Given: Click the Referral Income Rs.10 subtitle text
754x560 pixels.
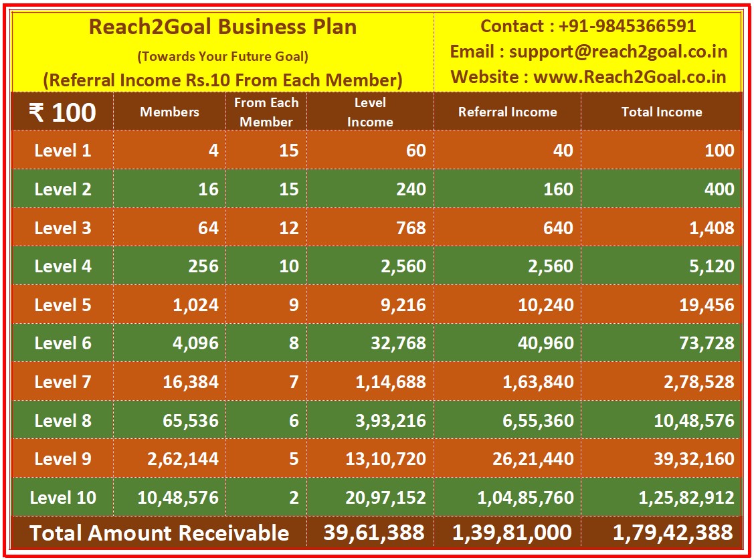Looking at the screenshot, I should coord(223,81).
